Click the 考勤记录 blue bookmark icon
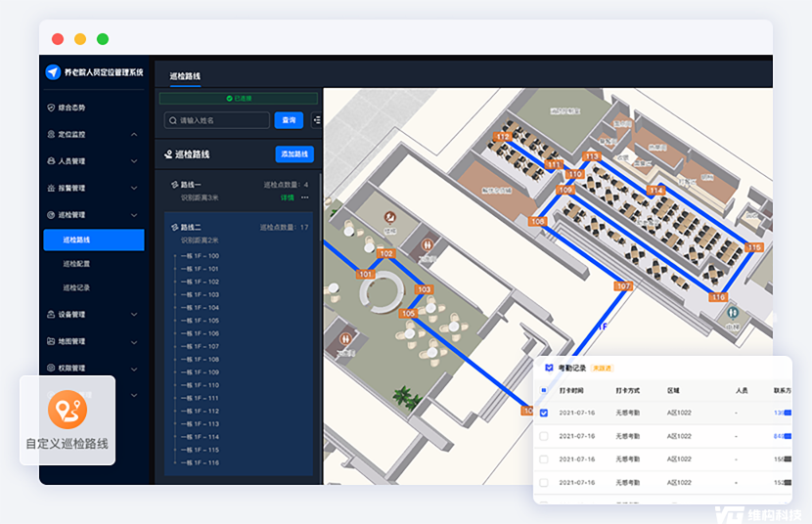The height and width of the screenshot is (524, 812). click(548, 368)
